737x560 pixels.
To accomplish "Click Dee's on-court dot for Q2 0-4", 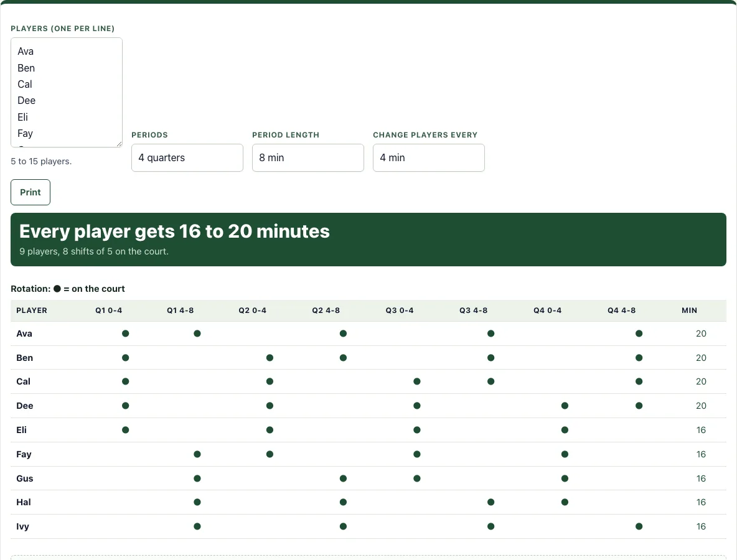I will pyautogui.click(x=270, y=406).
